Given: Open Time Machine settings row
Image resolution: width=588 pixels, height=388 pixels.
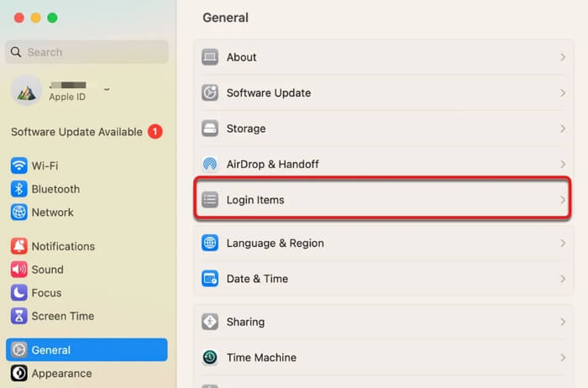Looking at the screenshot, I should pyautogui.click(x=383, y=357).
